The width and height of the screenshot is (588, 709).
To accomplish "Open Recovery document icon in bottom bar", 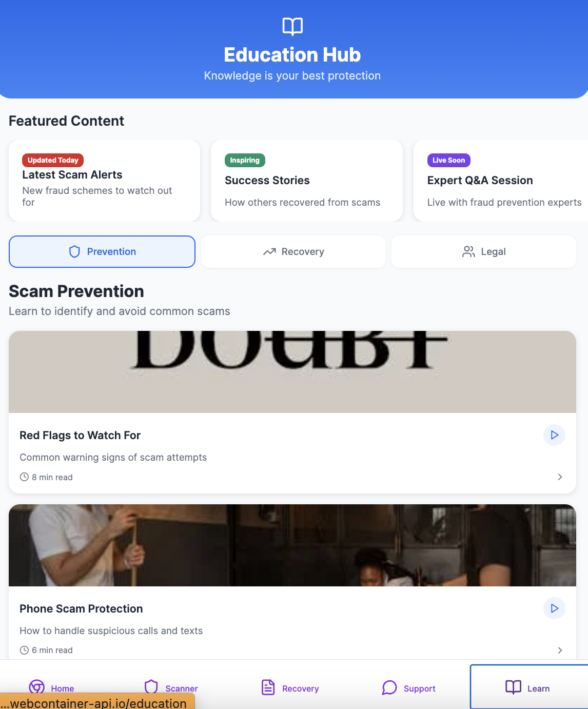I will (268, 687).
